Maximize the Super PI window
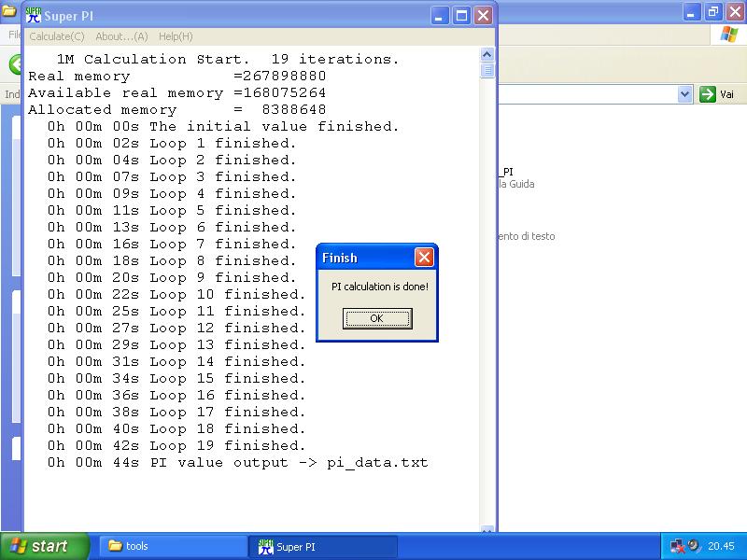747x560 pixels. pos(461,16)
